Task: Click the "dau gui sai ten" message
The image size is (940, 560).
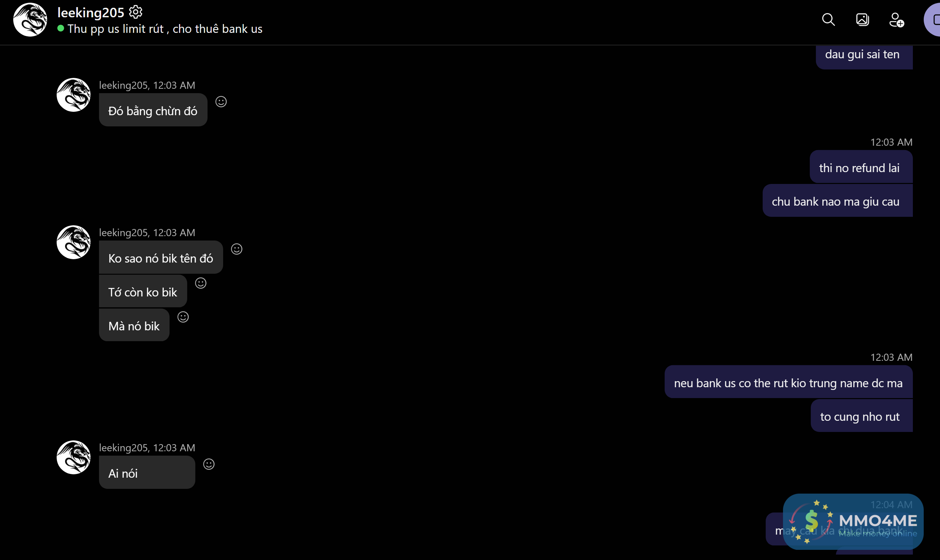Action: pyautogui.click(x=862, y=55)
